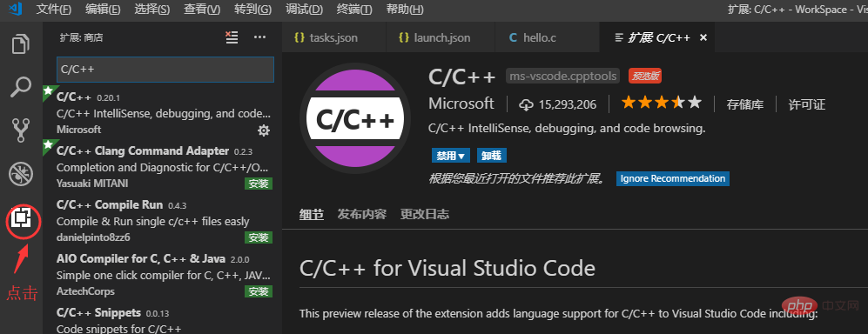Screen dimensions: 868x334
Task: Close the 扩展 C/C++ tab
Action: point(703,37)
